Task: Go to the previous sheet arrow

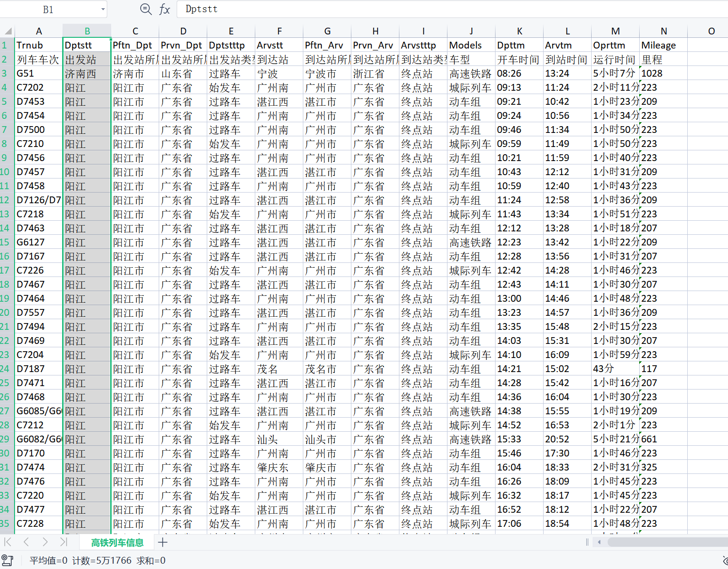Action: click(26, 542)
